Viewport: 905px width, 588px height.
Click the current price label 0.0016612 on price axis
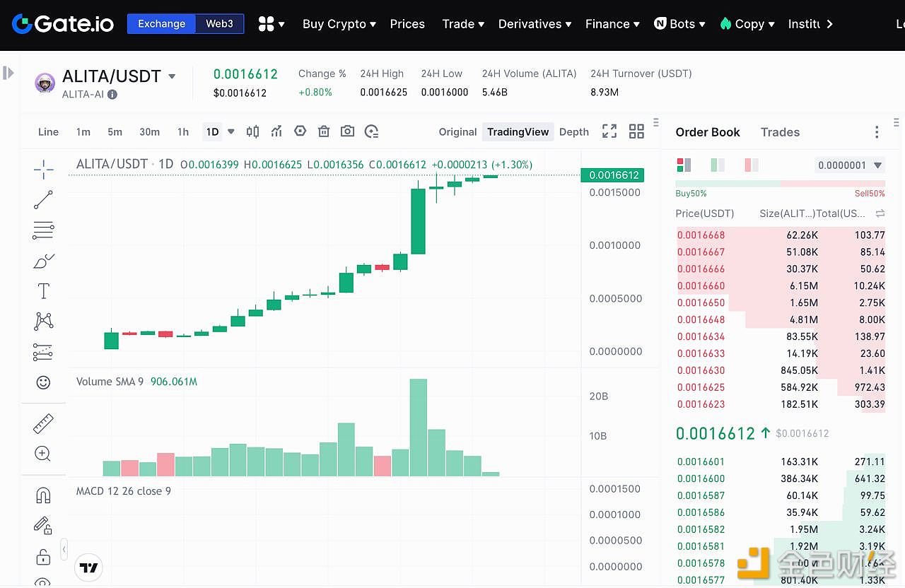612,175
